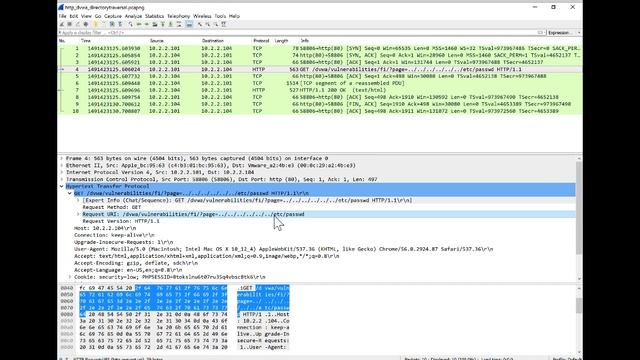Viewport: 640px width, 360px height.
Task: Expand the Frame 4 tree node
Action: point(62,158)
